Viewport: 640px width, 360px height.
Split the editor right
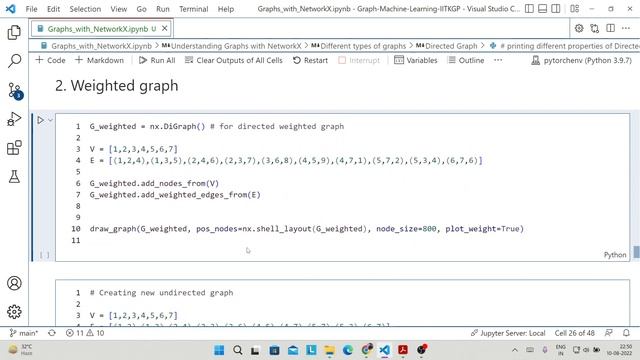610,28
